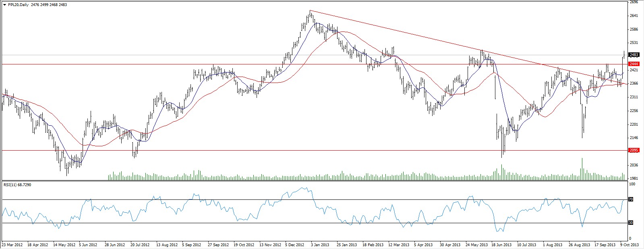This screenshot has height=249, width=644.
Task: Click the RSI 30 level marker
Action: coord(631,222)
